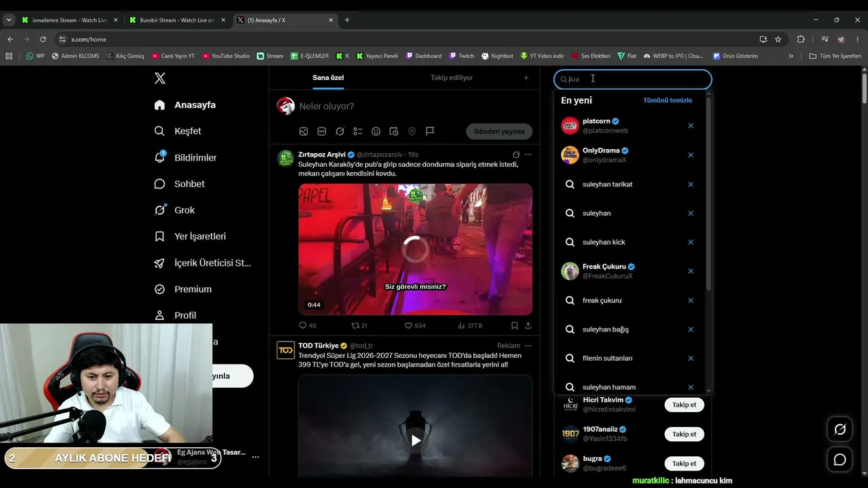Click the Ara search field
Screen dimensions: 868x488
(633, 79)
